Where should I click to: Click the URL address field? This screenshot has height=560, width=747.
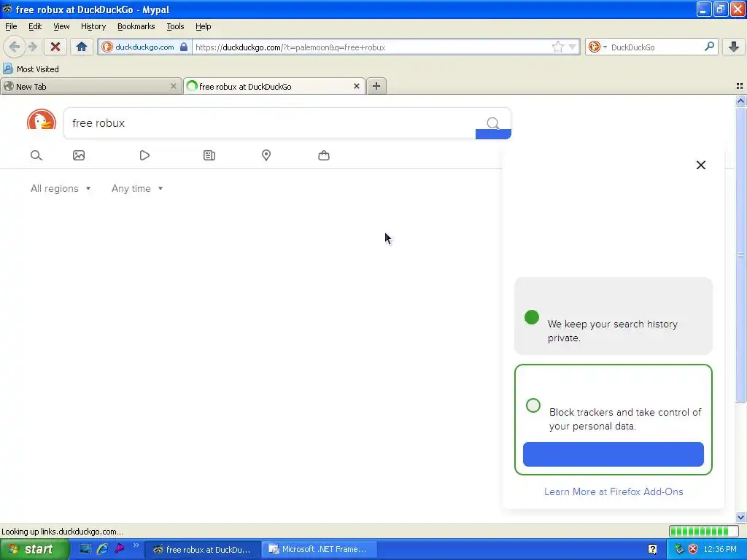pos(371,47)
